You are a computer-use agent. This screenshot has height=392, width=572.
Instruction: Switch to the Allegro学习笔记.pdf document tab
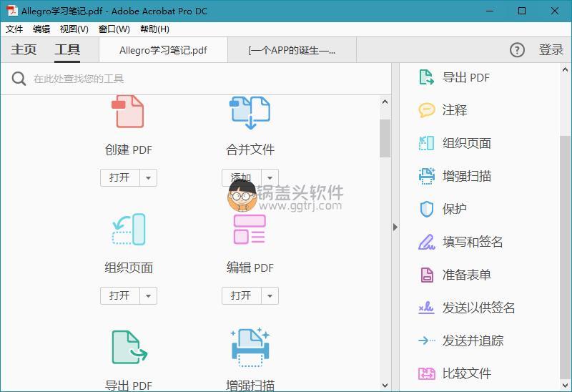(x=164, y=50)
